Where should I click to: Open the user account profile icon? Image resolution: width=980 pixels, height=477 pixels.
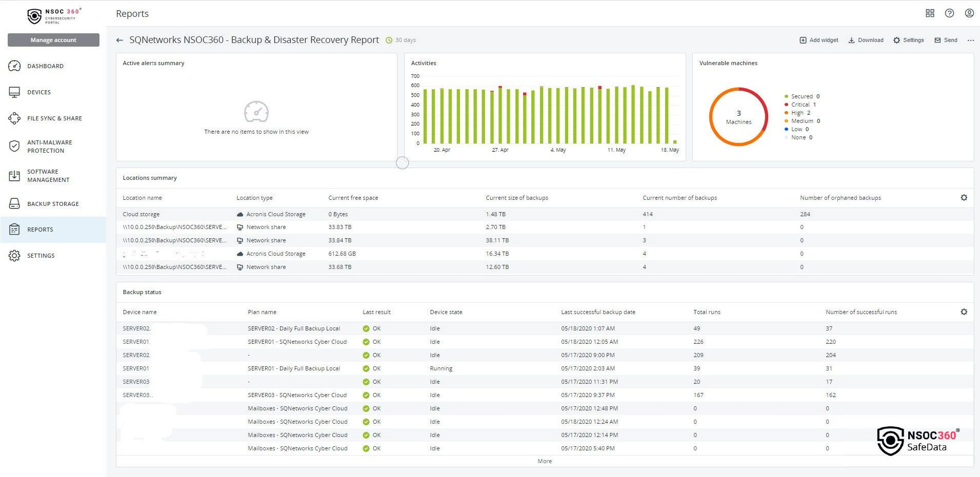coord(969,13)
